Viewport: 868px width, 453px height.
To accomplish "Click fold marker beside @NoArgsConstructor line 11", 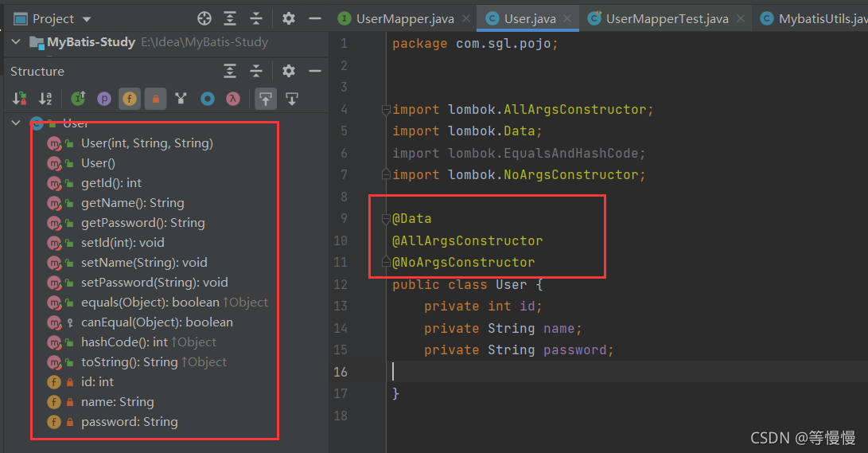I will (x=386, y=262).
